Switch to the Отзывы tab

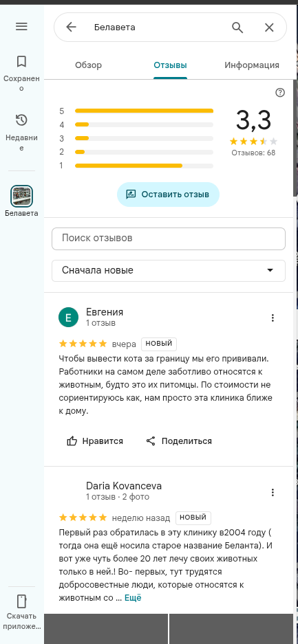pos(170,65)
